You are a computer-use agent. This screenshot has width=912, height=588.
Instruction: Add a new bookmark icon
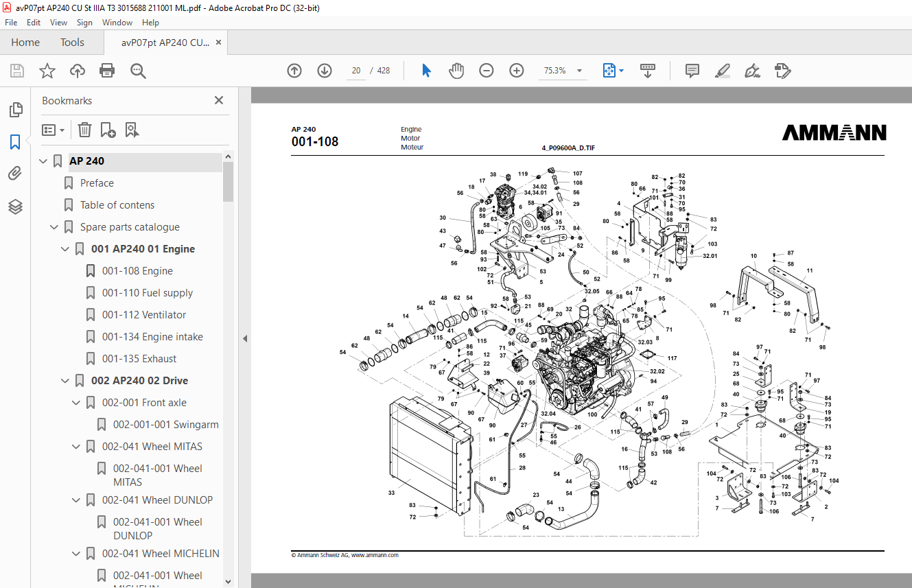coord(108,130)
